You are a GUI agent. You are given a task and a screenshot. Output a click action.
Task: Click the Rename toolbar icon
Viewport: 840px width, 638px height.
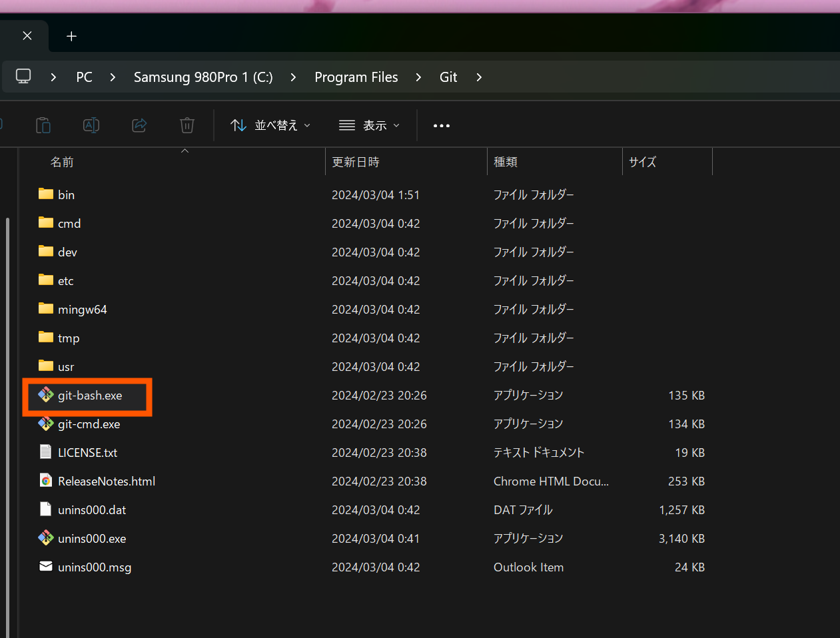91,125
